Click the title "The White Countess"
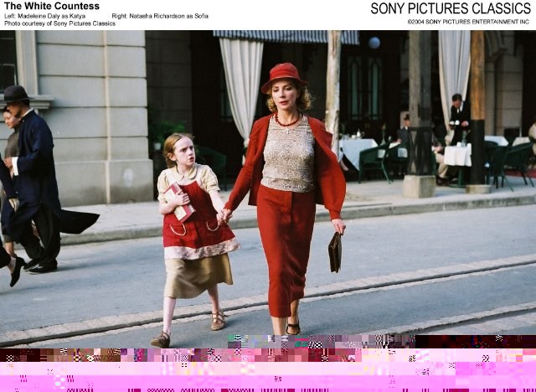This screenshot has height=392, width=536. click(52, 6)
